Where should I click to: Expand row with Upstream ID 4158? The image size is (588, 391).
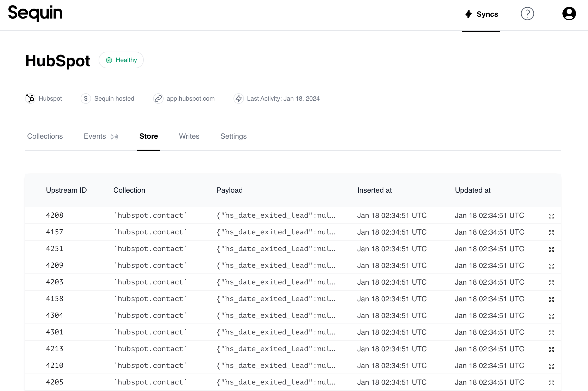(551, 300)
